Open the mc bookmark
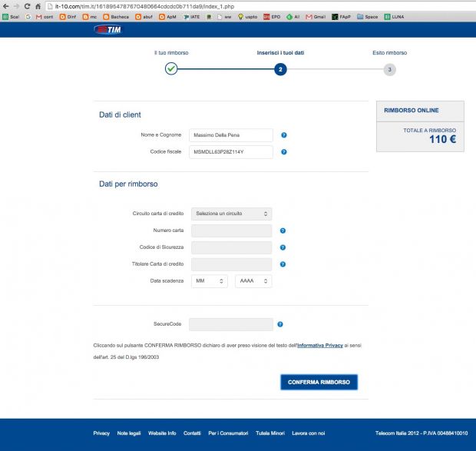Viewport: 476px width, 451px height. pyautogui.click(x=90, y=17)
